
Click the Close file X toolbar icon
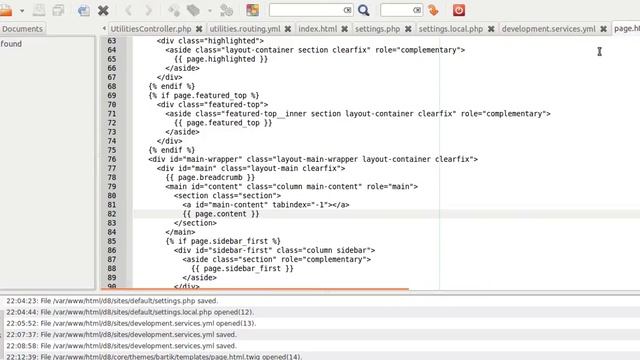click(x=103, y=10)
